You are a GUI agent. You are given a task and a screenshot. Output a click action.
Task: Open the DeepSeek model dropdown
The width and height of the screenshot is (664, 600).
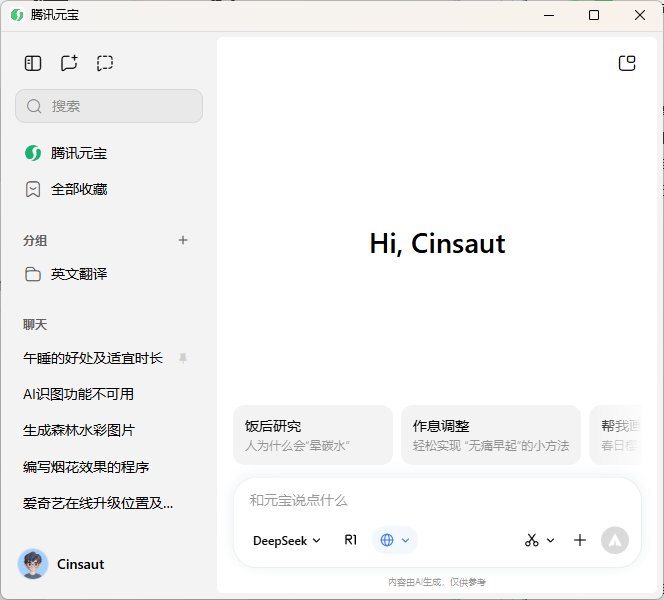(287, 540)
